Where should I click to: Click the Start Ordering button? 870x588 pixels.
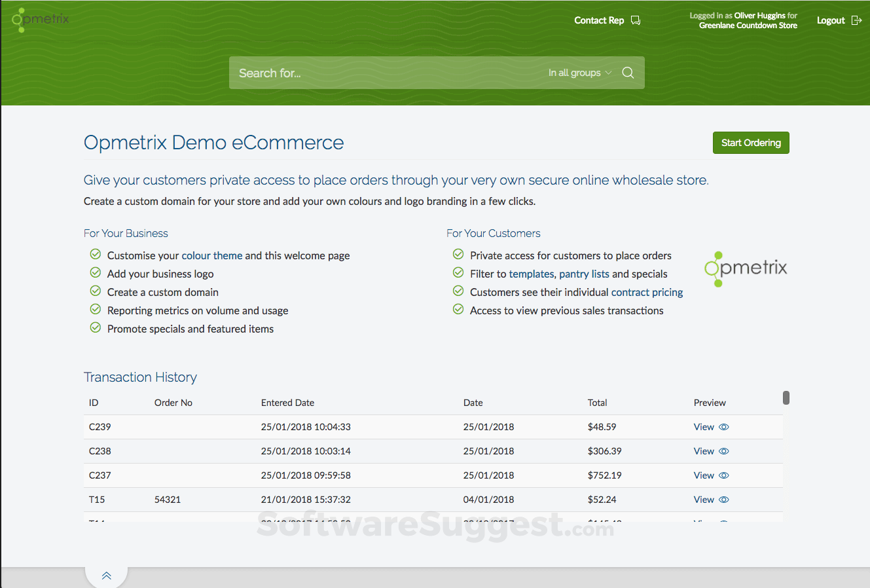(750, 143)
